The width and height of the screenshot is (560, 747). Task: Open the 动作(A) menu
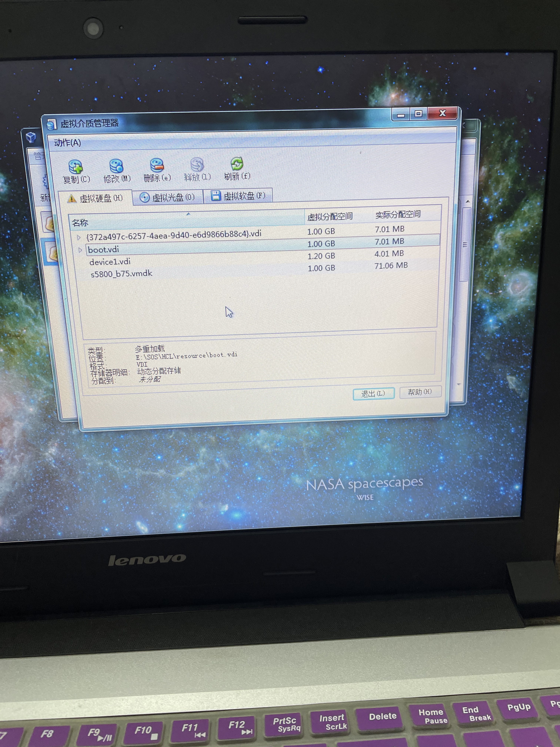coord(67,143)
